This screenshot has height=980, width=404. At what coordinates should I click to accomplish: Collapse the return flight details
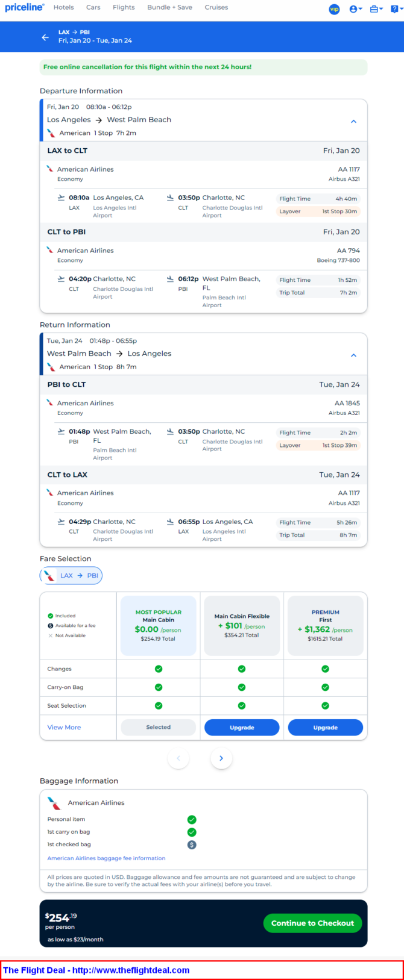(x=353, y=355)
